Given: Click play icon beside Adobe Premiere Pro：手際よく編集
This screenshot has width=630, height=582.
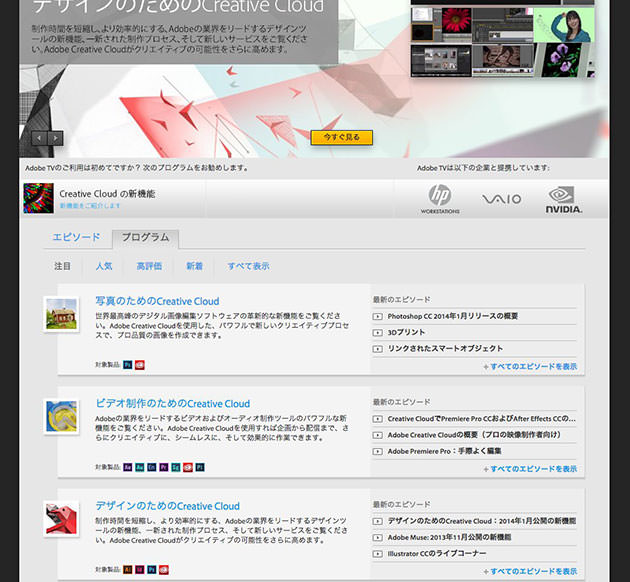Looking at the screenshot, I should click(x=377, y=451).
